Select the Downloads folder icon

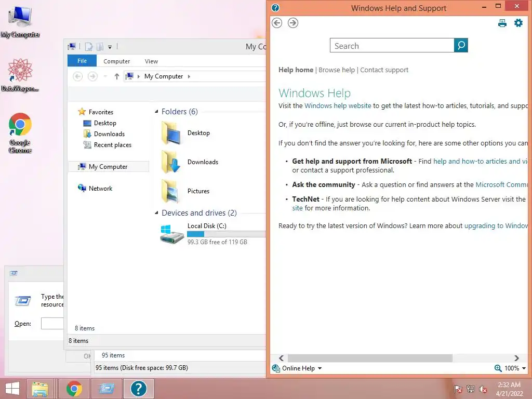(x=171, y=162)
